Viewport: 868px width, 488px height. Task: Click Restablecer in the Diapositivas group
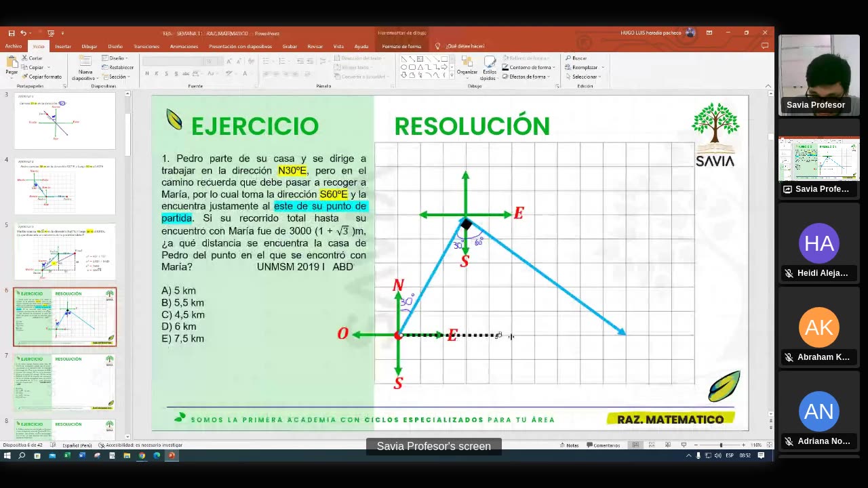[x=118, y=67]
